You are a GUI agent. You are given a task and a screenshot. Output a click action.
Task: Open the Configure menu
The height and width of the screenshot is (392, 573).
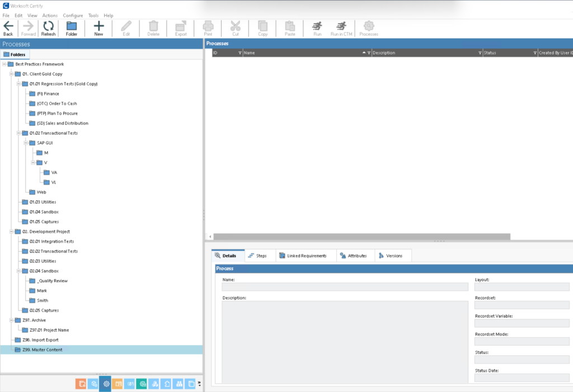[x=73, y=15]
